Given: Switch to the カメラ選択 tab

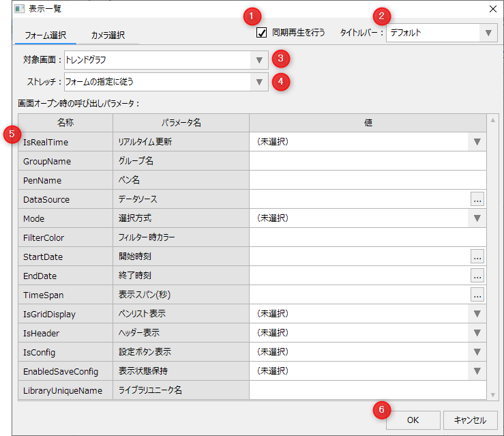Looking at the screenshot, I should click(108, 35).
